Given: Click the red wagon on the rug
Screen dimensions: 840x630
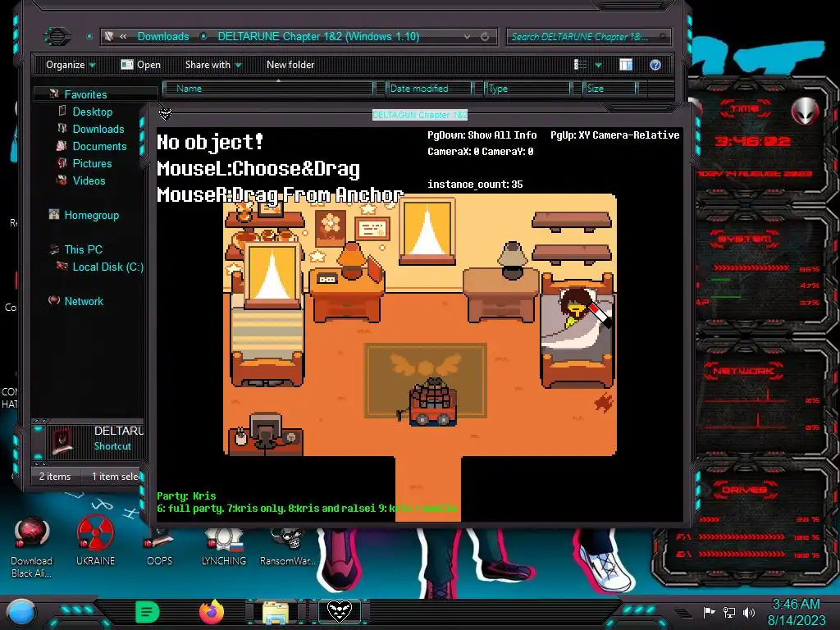Looking at the screenshot, I should [432, 402].
